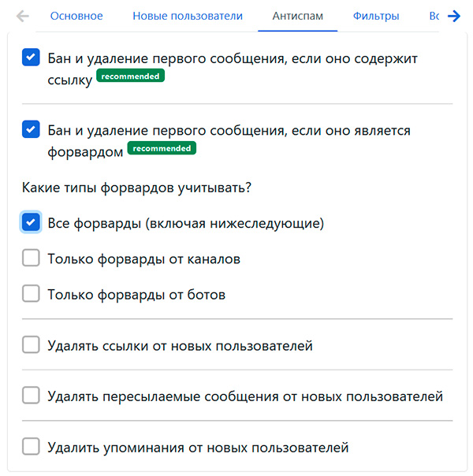Viewport: 473px width, 476px height.
Task: Uncheck the Все форварды checkbox
Action: pyautogui.click(x=31, y=223)
